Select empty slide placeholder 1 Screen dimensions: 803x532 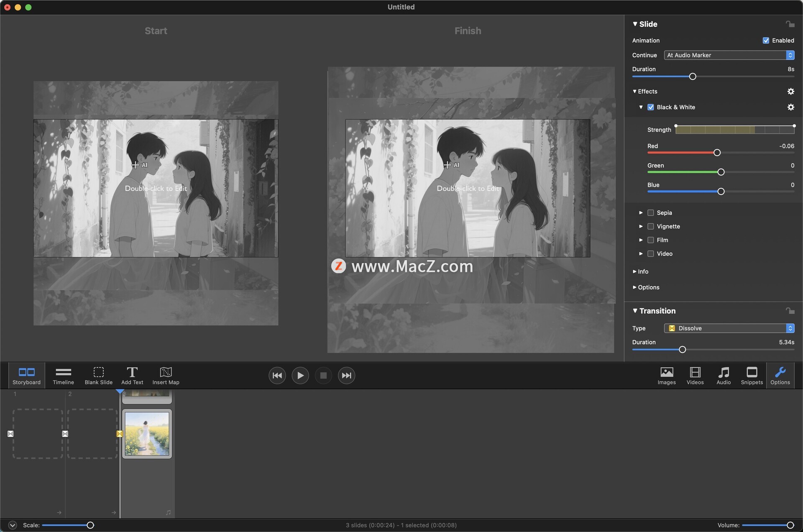(x=38, y=434)
